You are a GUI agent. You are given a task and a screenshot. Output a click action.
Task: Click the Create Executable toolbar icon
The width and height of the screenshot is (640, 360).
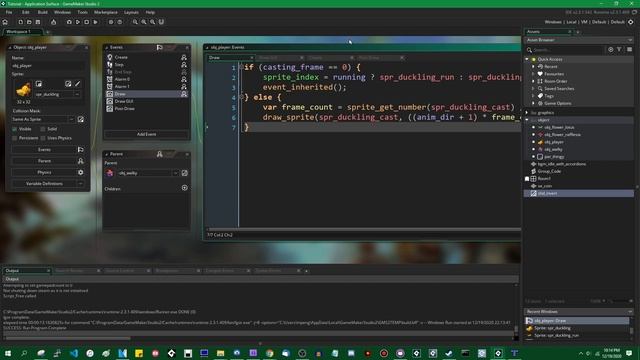[53, 22]
